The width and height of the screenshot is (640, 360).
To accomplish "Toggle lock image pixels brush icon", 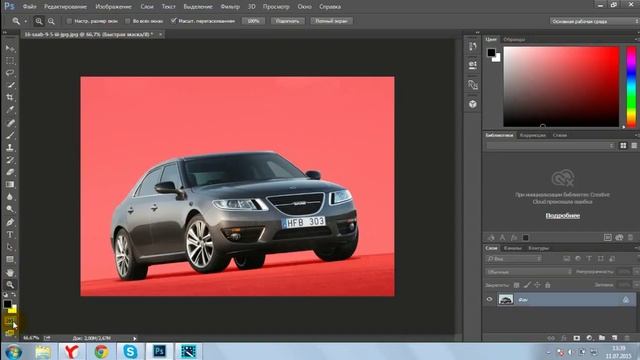I will [527, 285].
